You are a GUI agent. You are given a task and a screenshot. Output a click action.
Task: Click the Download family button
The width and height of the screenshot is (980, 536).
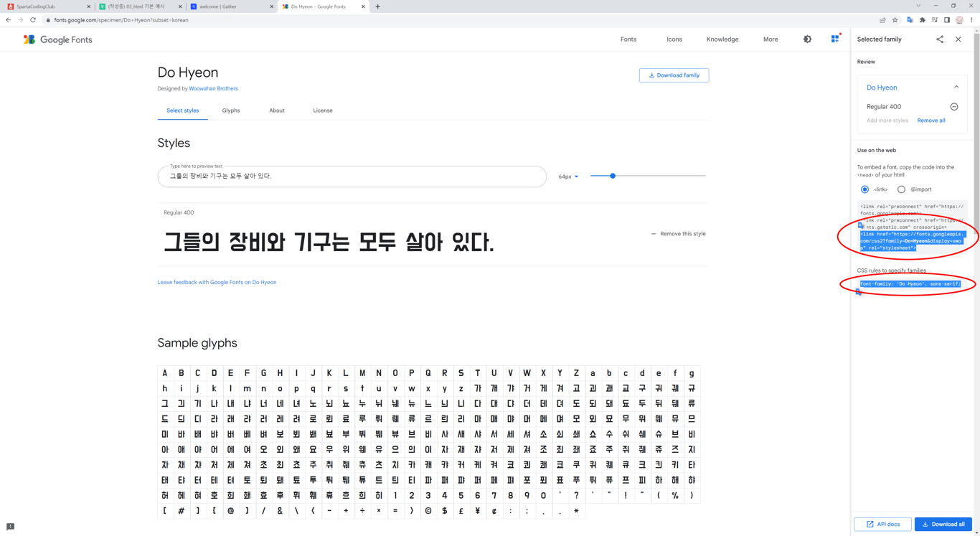point(674,75)
